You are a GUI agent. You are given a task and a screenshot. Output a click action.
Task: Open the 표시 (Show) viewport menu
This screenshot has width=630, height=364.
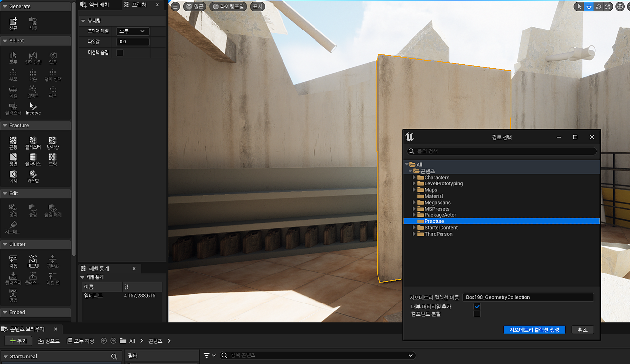[x=257, y=7]
